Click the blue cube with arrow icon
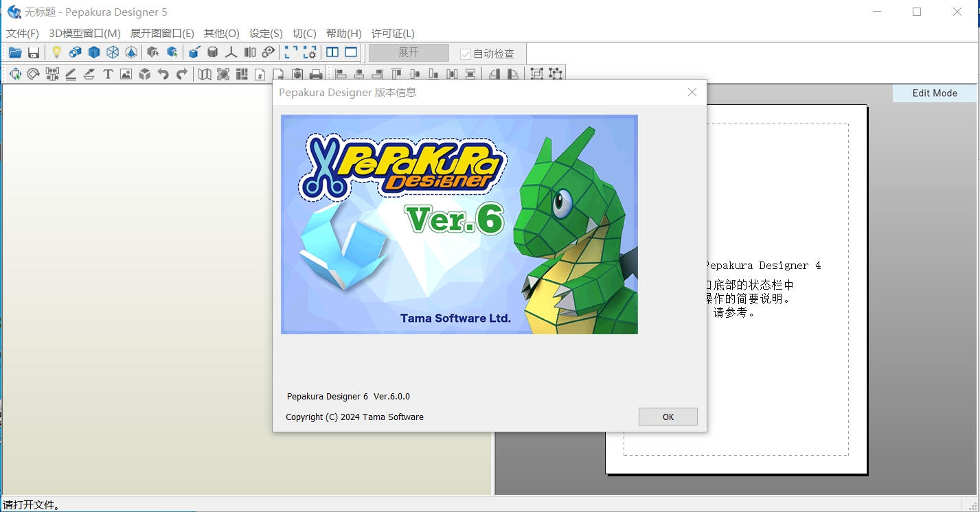The width and height of the screenshot is (980, 512). pos(194,53)
